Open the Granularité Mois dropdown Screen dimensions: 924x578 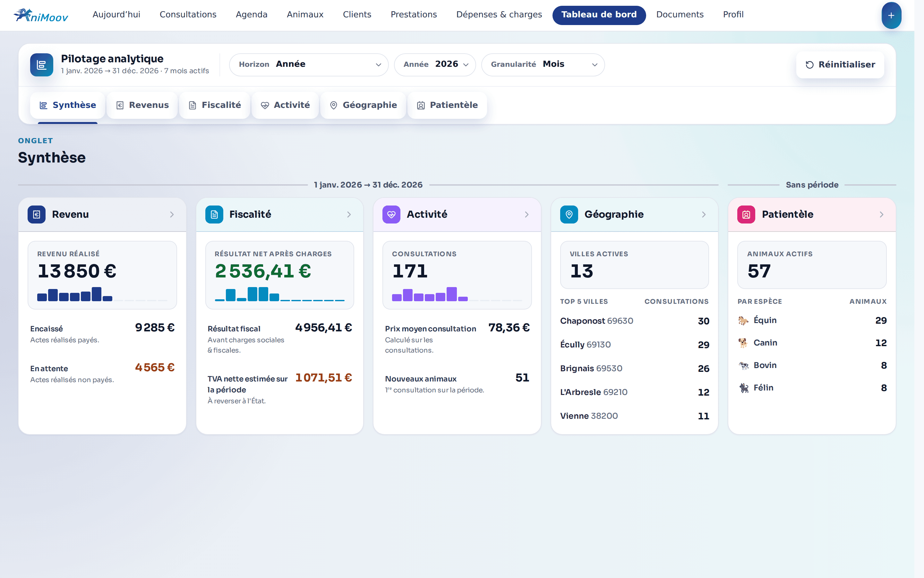tap(543, 65)
